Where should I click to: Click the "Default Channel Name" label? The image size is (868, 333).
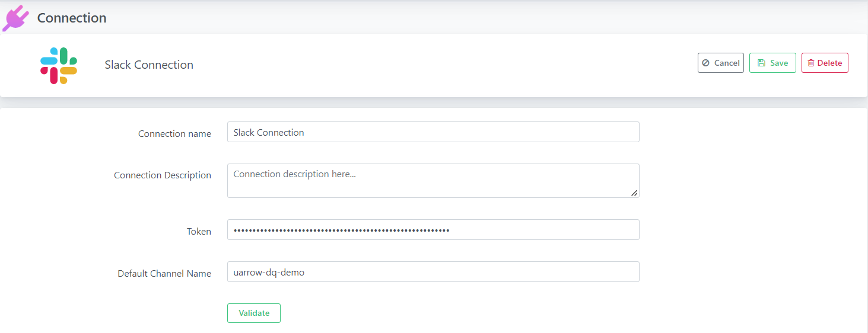[x=164, y=274]
